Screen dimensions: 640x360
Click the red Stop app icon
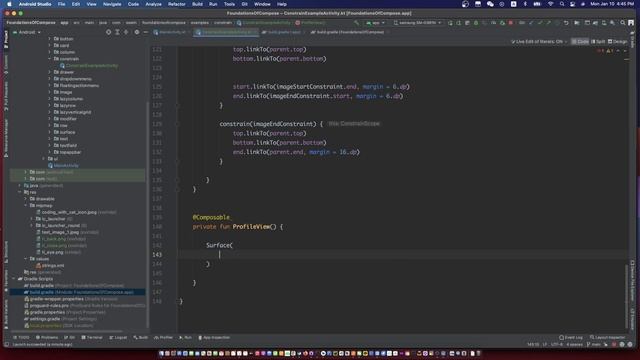point(511,23)
